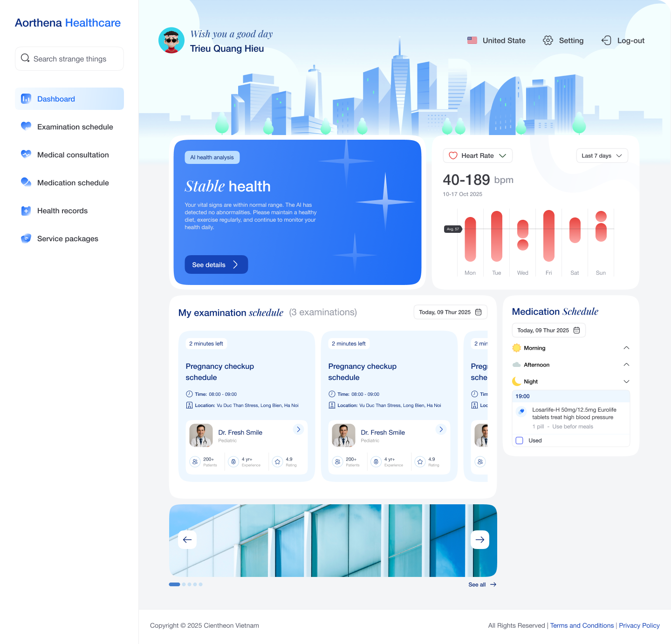Mark the Losarlife-H medication as Used

coord(519,440)
